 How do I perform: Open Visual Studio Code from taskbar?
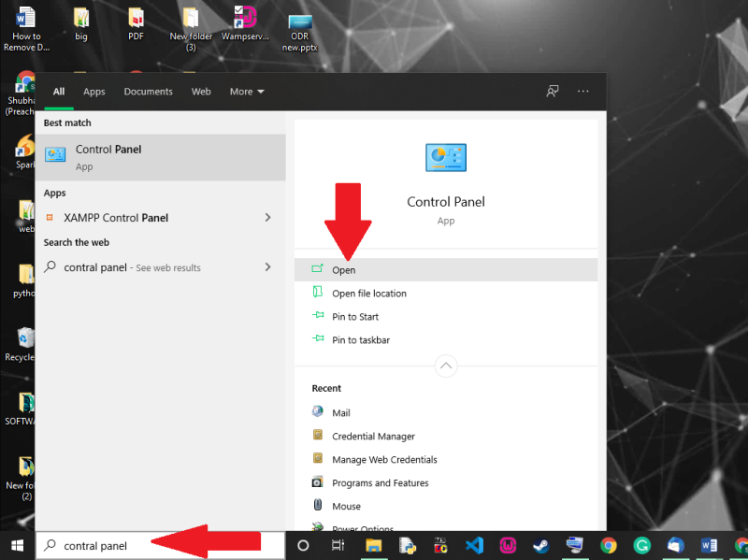point(474,546)
